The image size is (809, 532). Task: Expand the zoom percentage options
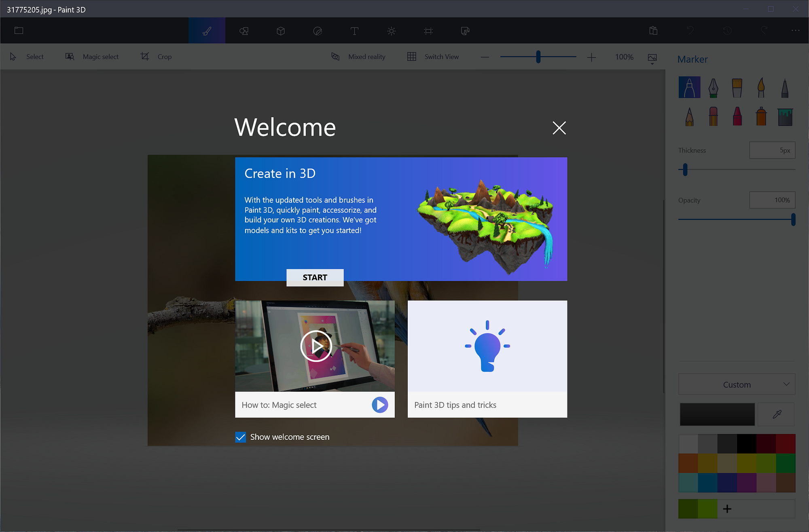click(x=652, y=59)
